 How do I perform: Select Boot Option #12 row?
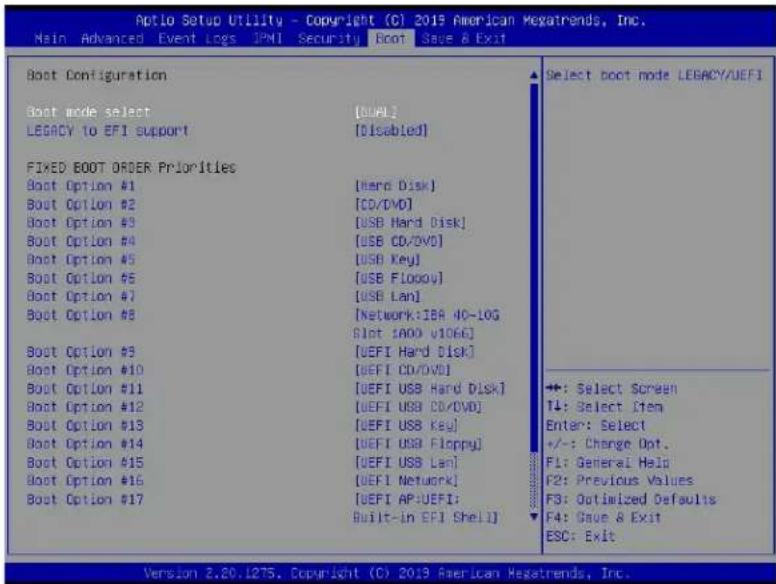tap(85, 407)
